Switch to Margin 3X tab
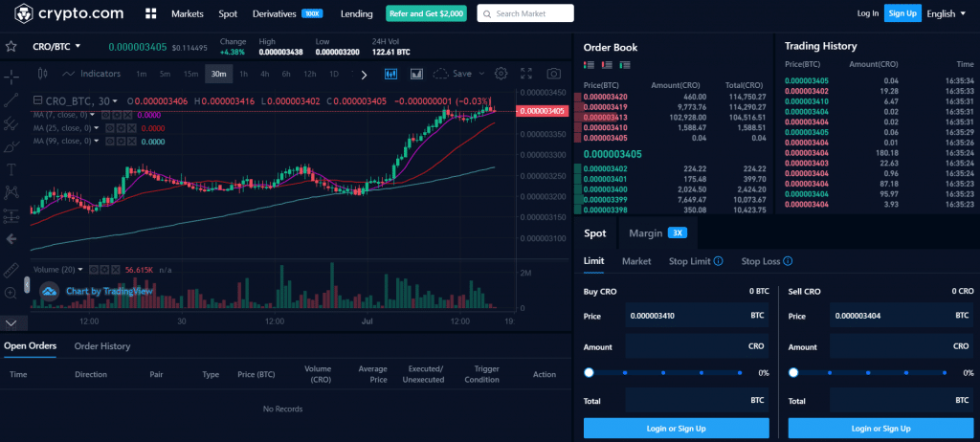The height and width of the screenshot is (442, 980). click(x=658, y=233)
